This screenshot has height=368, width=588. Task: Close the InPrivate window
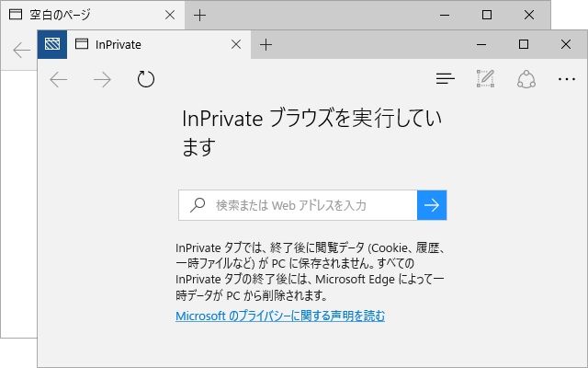pos(566,45)
